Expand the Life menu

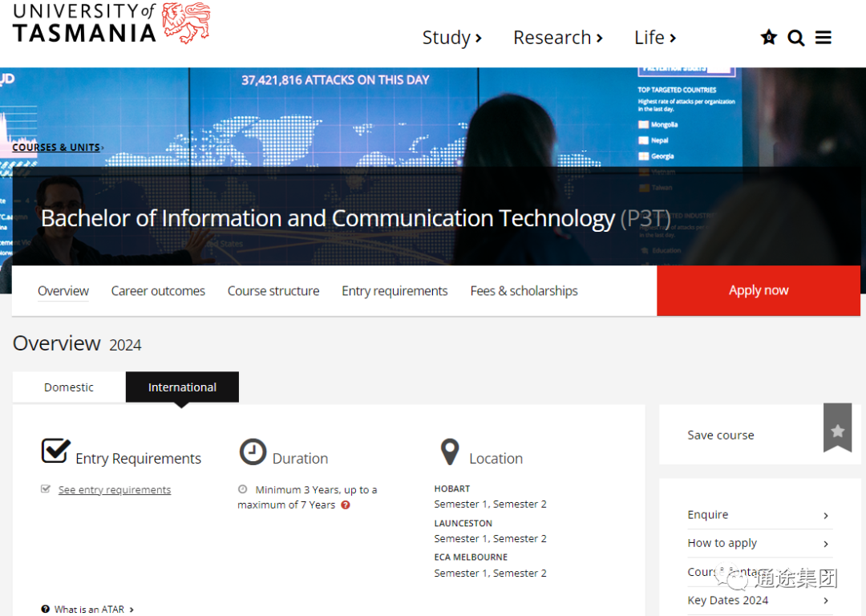(x=655, y=38)
